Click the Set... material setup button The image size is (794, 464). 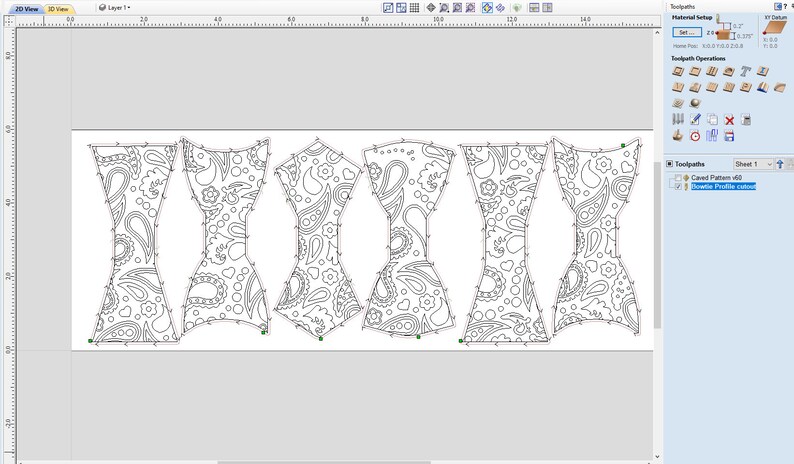(687, 32)
